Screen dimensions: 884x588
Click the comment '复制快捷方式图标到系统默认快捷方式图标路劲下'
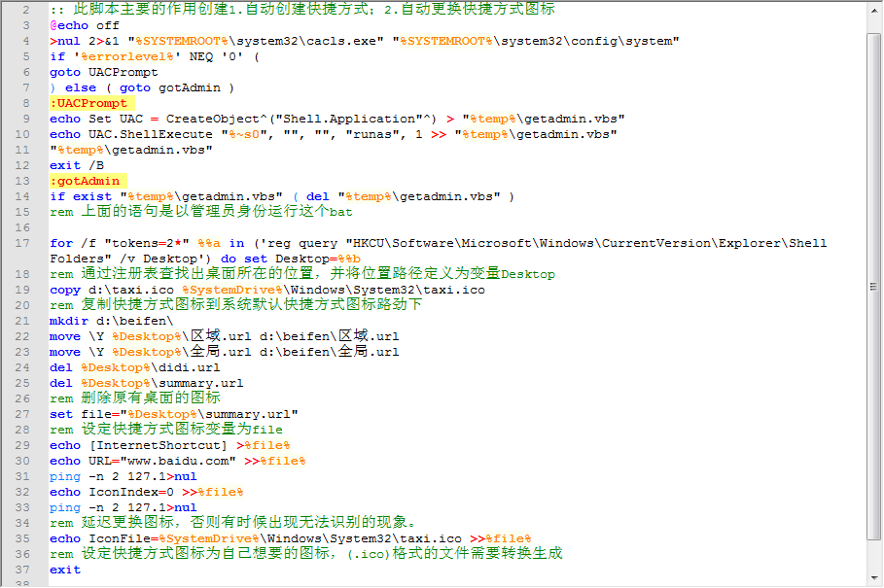tap(252, 305)
